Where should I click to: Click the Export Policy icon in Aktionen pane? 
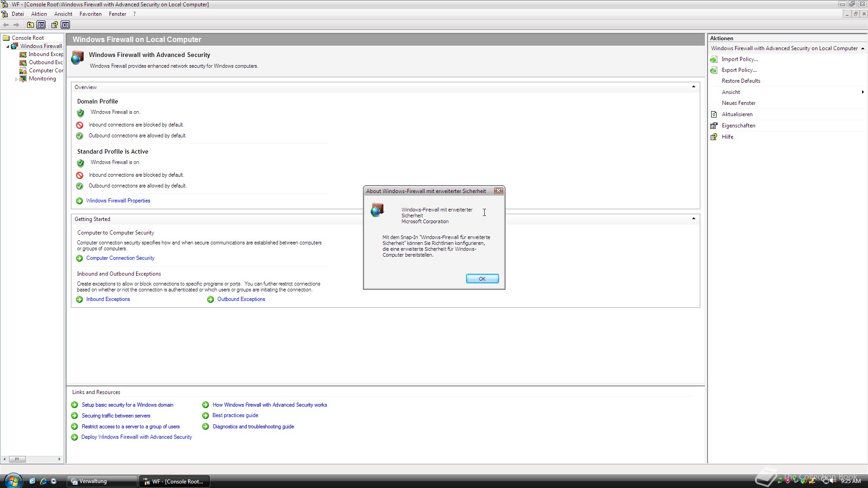tap(714, 70)
